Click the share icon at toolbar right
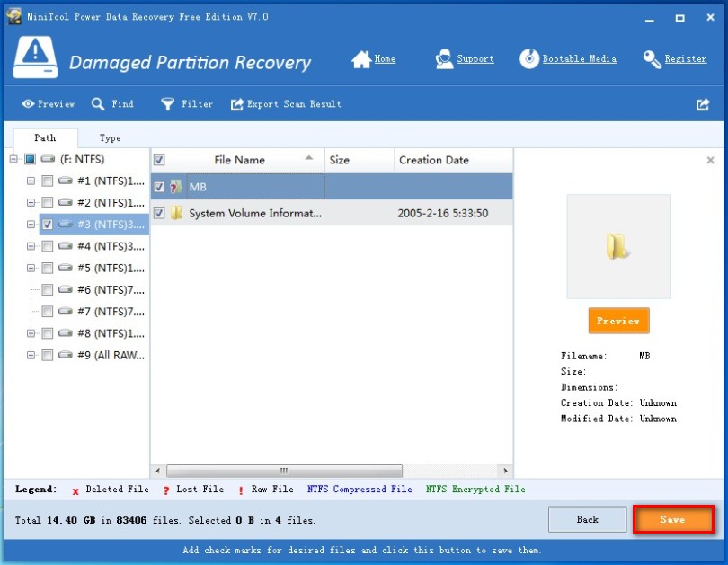 703,104
